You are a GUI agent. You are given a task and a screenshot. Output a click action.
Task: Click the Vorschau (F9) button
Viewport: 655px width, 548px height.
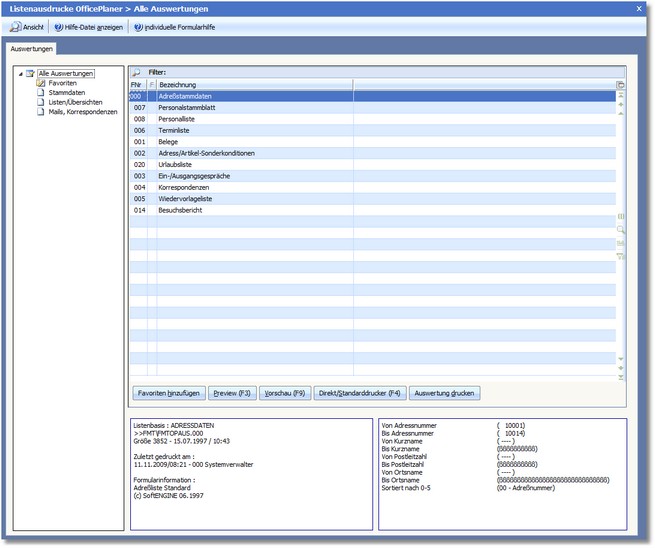click(x=283, y=393)
